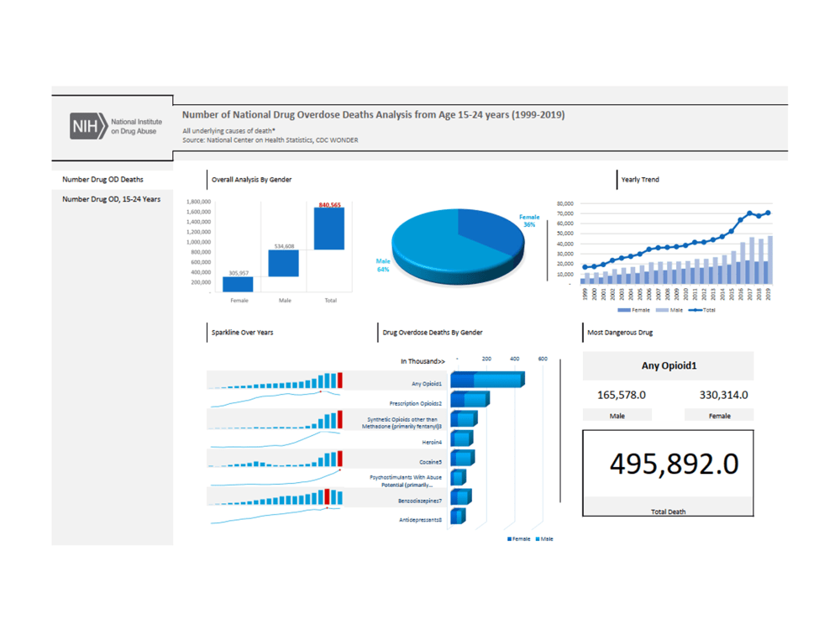Click the Heroin4 category axis label
Image resolution: width=840 pixels, height=630 pixels.
[432, 443]
